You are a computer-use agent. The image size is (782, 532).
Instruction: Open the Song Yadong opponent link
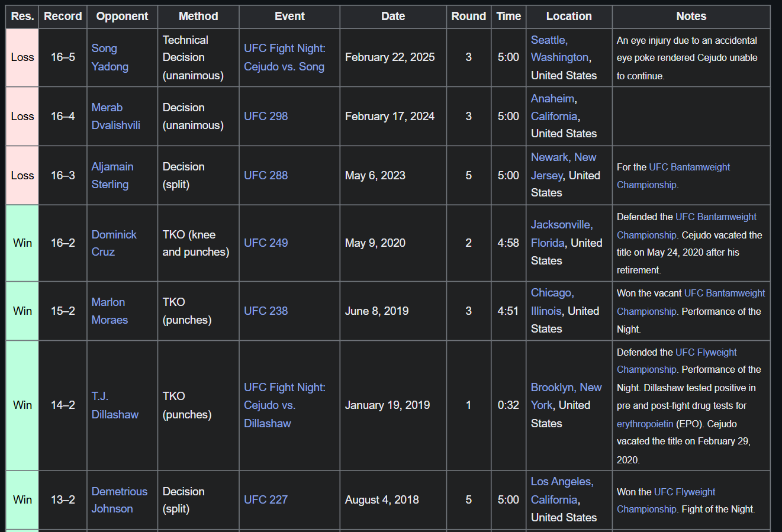pyautogui.click(x=110, y=57)
